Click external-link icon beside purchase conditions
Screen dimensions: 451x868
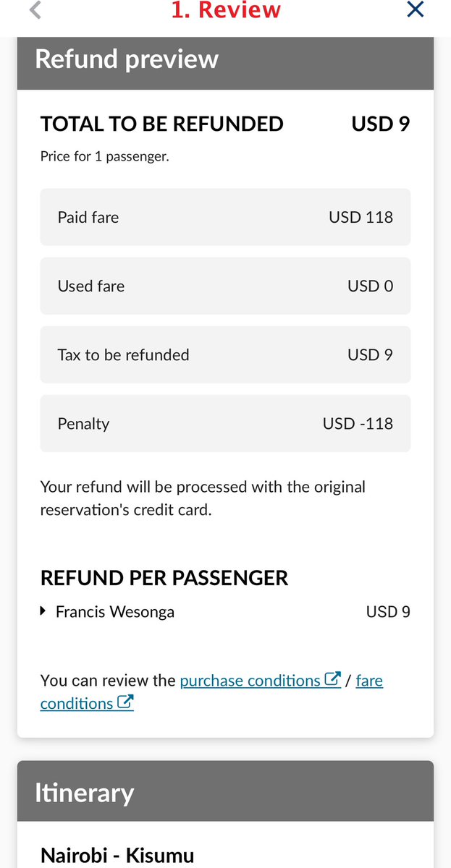click(333, 679)
